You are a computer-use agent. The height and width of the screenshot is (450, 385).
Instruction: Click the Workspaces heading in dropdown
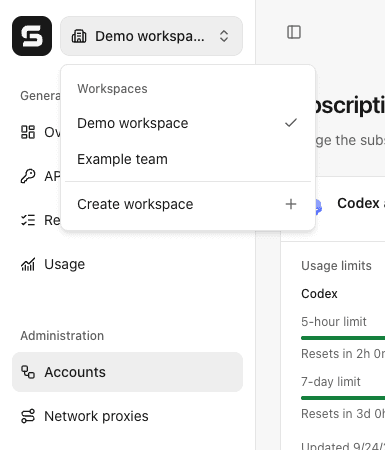[112, 89]
